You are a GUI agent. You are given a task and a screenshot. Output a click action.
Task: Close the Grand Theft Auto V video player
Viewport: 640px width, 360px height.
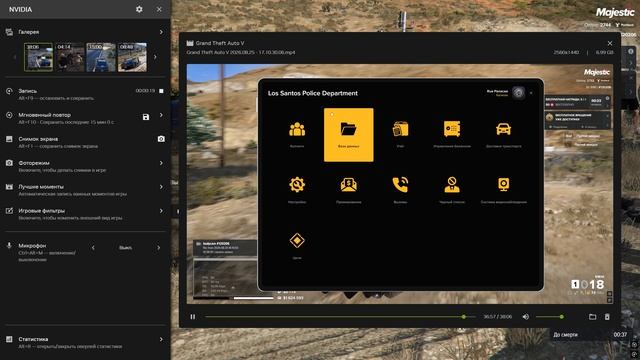pos(610,43)
